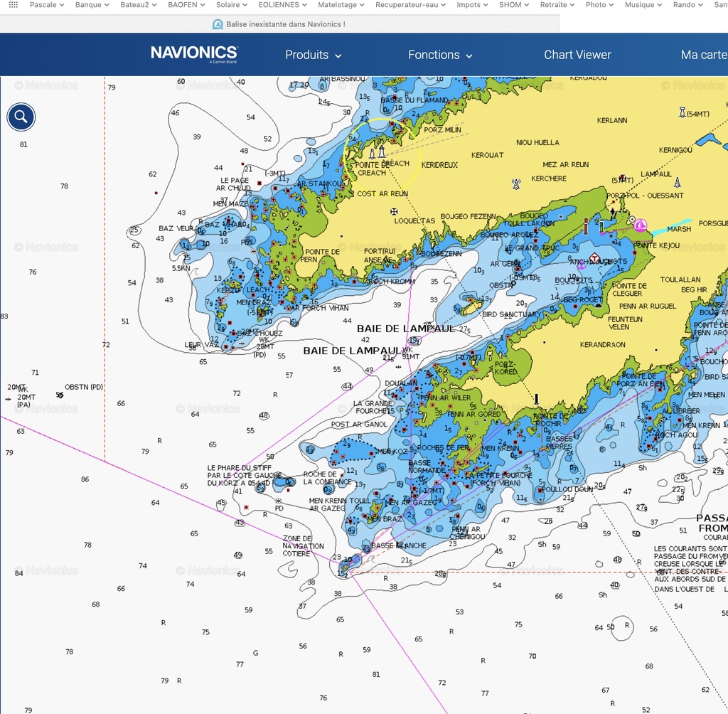Click the red diamond T marker
The width and height of the screenshot is (728, 714).
[x=594, y=258]
